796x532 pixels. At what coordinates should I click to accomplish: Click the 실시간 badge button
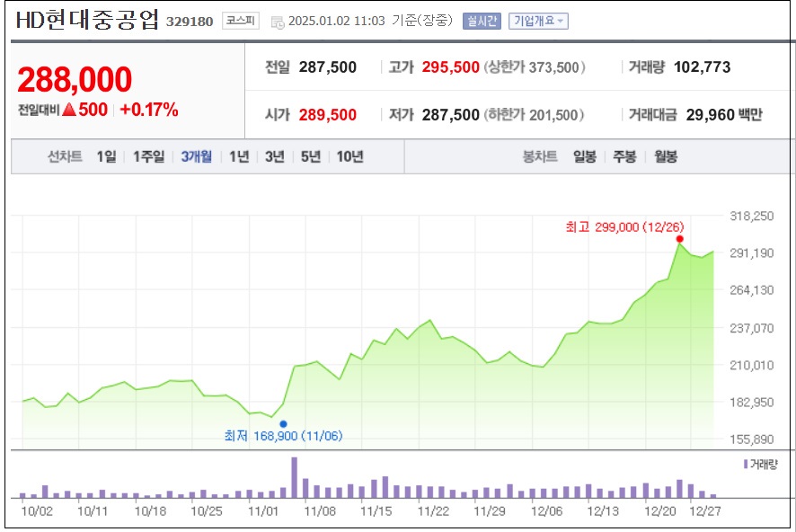[x=482, y=21]
